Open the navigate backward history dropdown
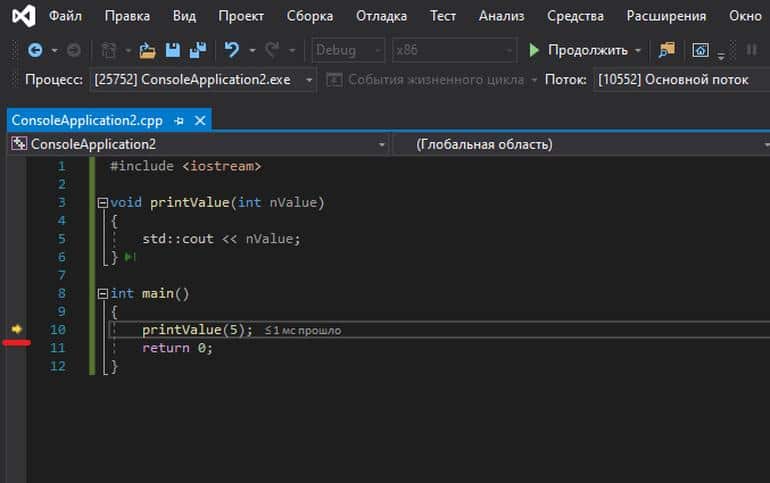 coord(55,51)
